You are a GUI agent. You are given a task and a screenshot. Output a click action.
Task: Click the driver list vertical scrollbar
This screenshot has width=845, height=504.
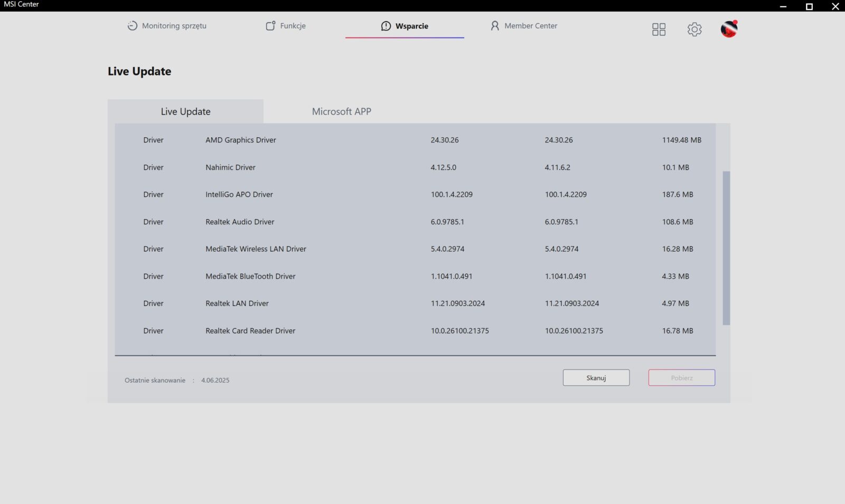click(726, 248)
